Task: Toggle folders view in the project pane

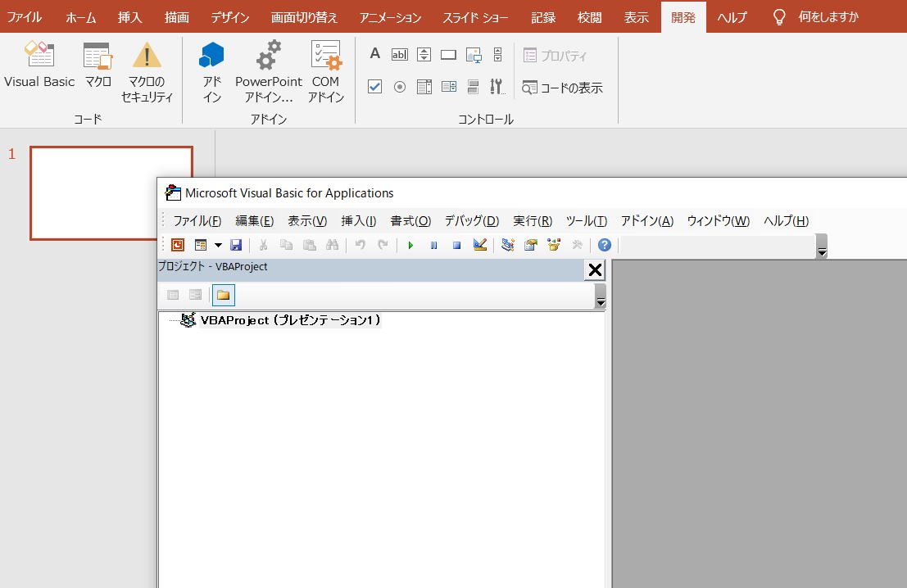Action: point(223,295)
